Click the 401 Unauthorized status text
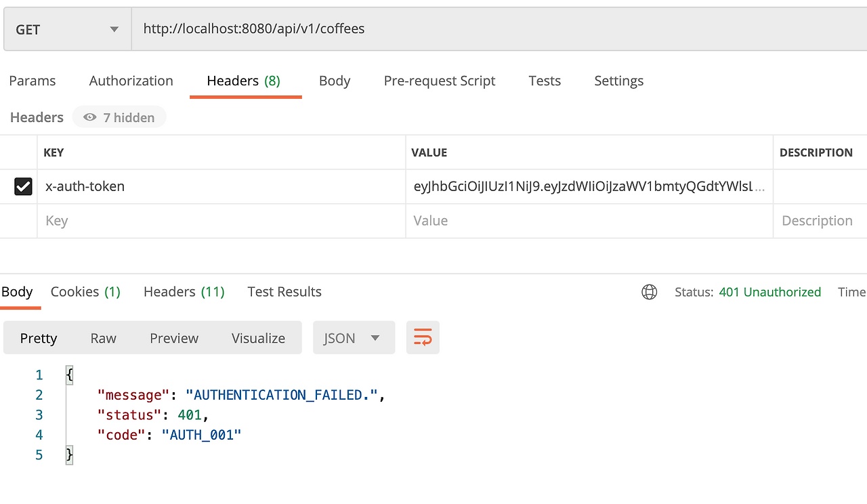Screen dimensions: 867x504 [x=769, y=291]
